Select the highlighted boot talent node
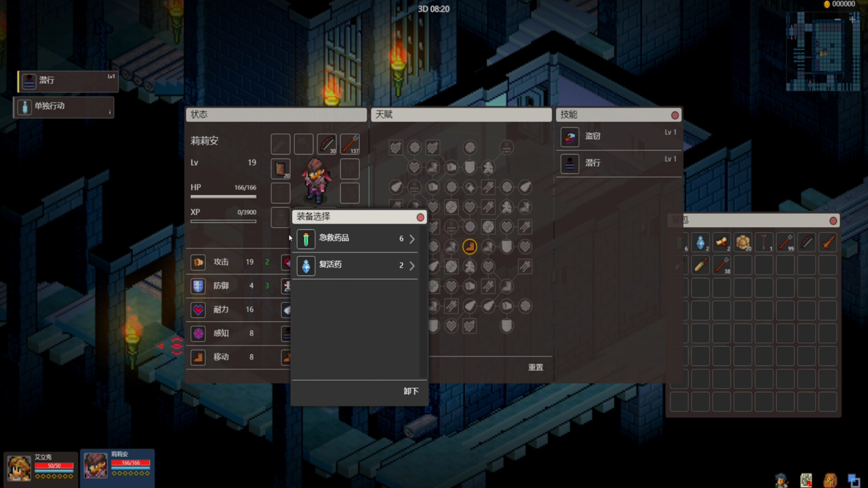 tap(470, 247)
